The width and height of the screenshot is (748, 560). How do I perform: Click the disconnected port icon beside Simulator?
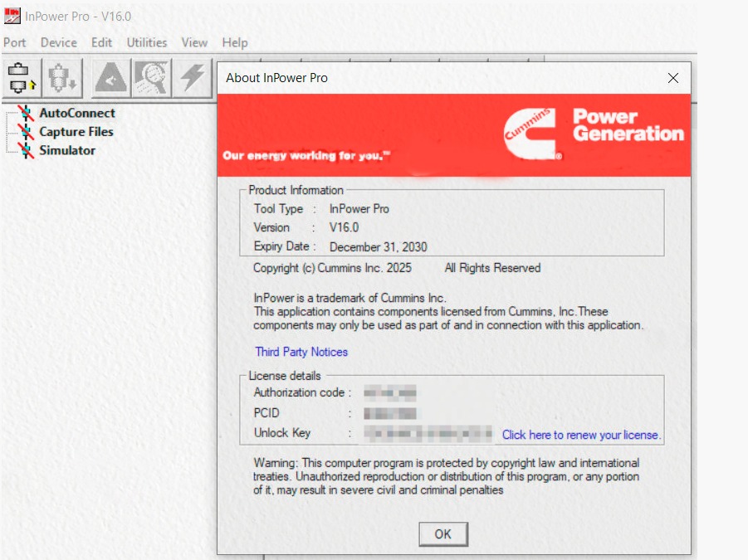click(x=26, y=150)
